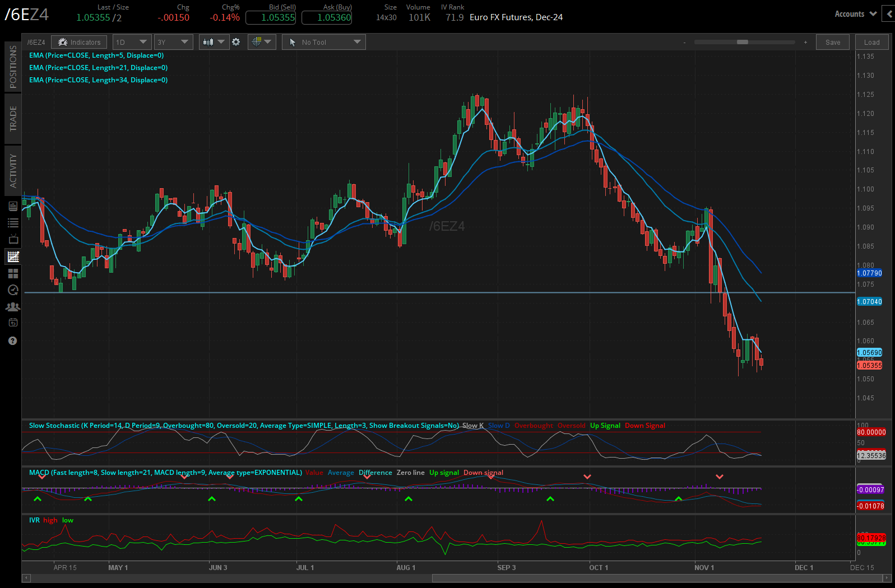
Task: Click the help question mark icon
Action: click(13, 340)
